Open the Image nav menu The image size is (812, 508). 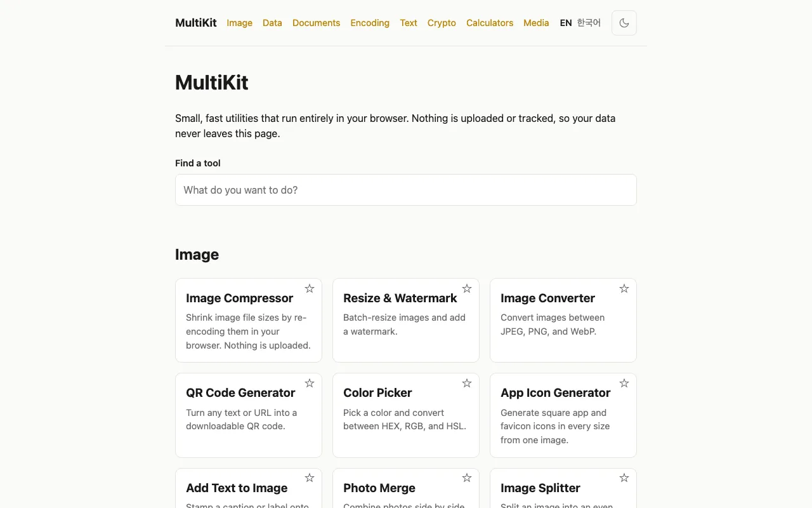pos(240,23)
